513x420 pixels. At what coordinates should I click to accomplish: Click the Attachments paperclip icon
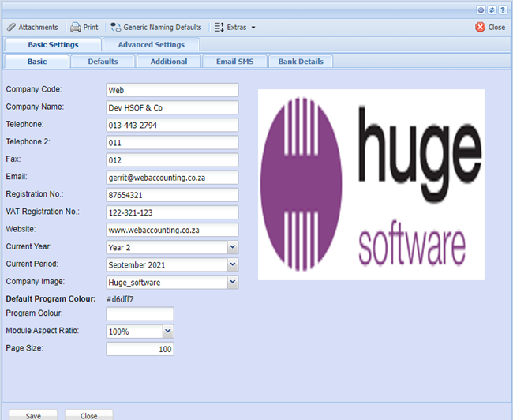pyautogui.click(x=11, y=27)
